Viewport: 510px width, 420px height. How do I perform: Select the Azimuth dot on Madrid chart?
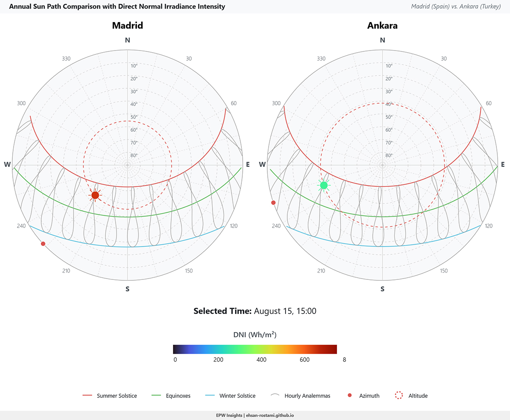point(43,244)
